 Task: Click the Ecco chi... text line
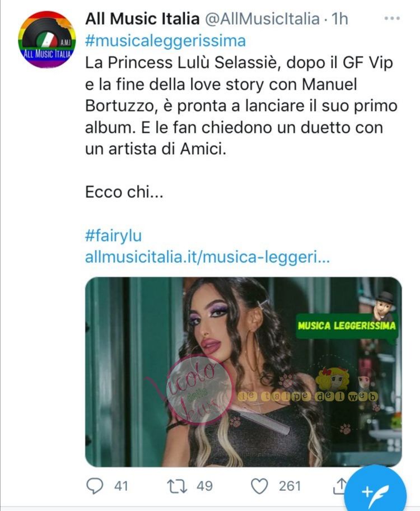coord(124,192)
